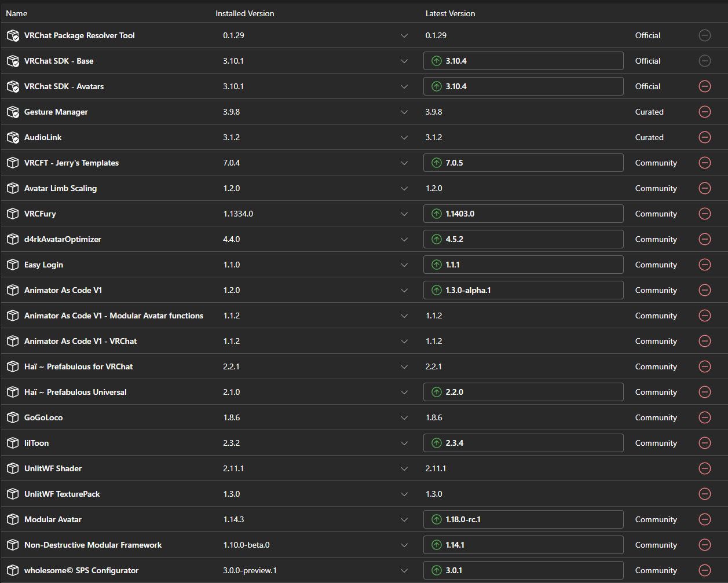Click the Latest Version column header
The width and height of the screenshot is (728, 583).
click(x=450, y=13)
